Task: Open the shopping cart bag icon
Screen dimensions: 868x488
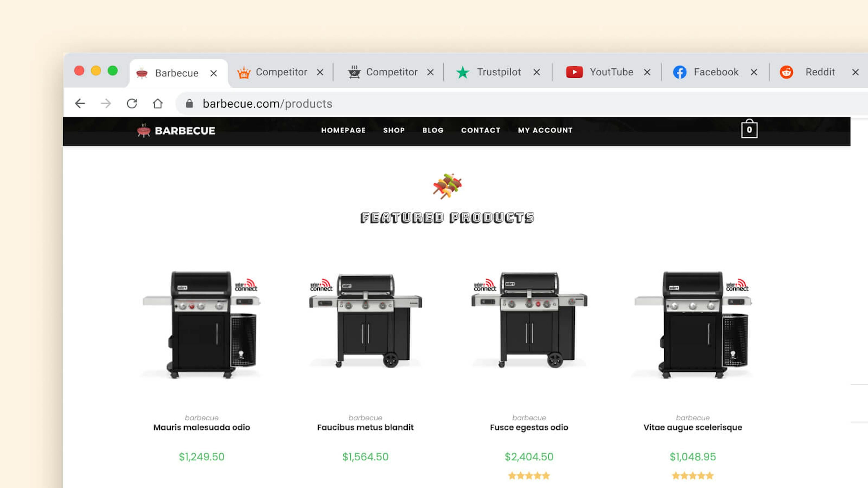Action: [749, 129]
